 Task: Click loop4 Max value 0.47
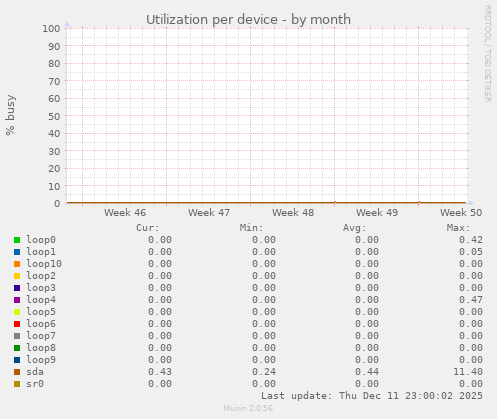point(471,300)
